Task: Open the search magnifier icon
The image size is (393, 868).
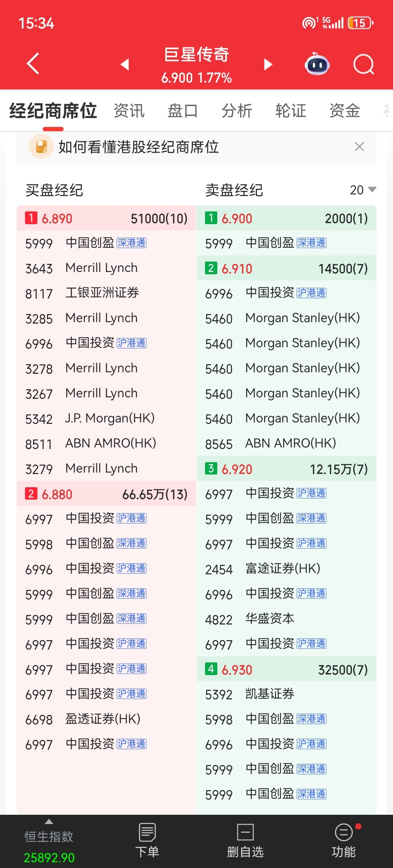Action: (x=363, y=64)
